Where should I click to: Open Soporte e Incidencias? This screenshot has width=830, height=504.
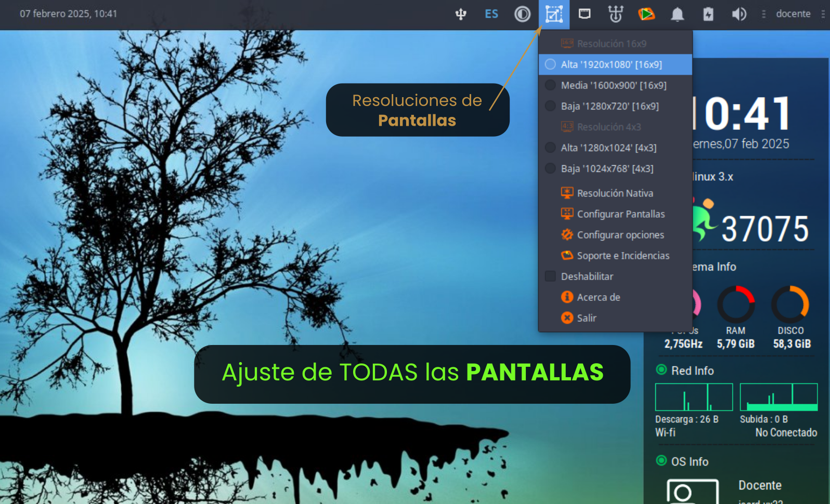[615, 256]
